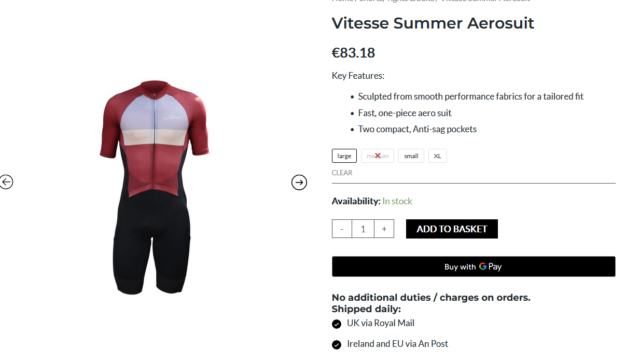Click the Vitesse Summer Aerosuit title
This screenshot has width=626, height=364.
[433, 23]
